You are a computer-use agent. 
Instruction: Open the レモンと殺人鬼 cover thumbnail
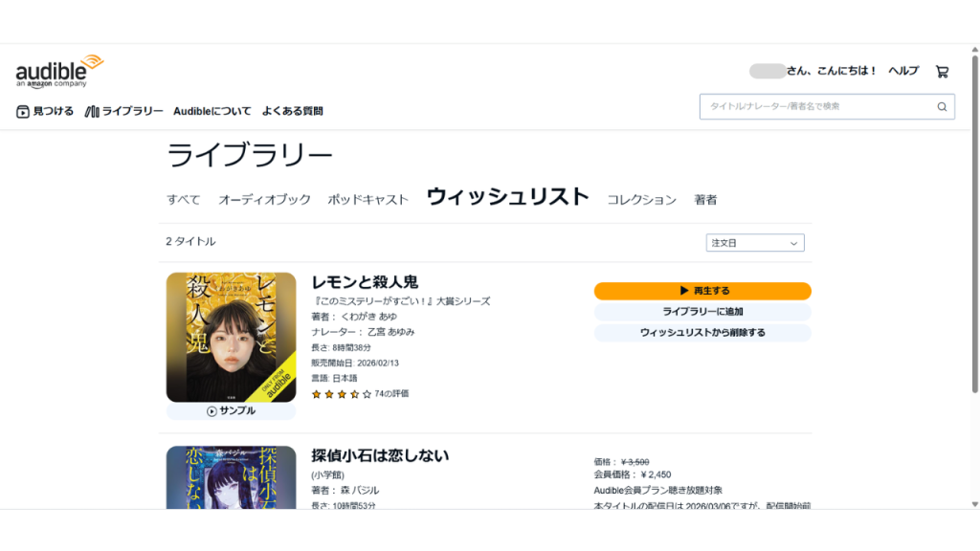click(x=232, y=338)
